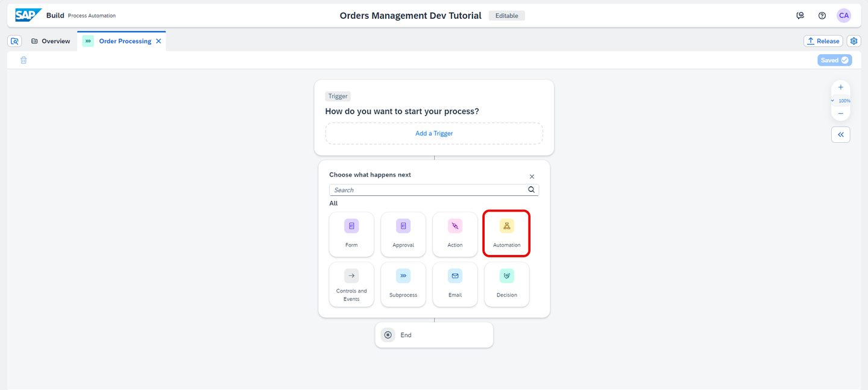Select the End step node
868x390 pixels.
click(x=434, y=335)
